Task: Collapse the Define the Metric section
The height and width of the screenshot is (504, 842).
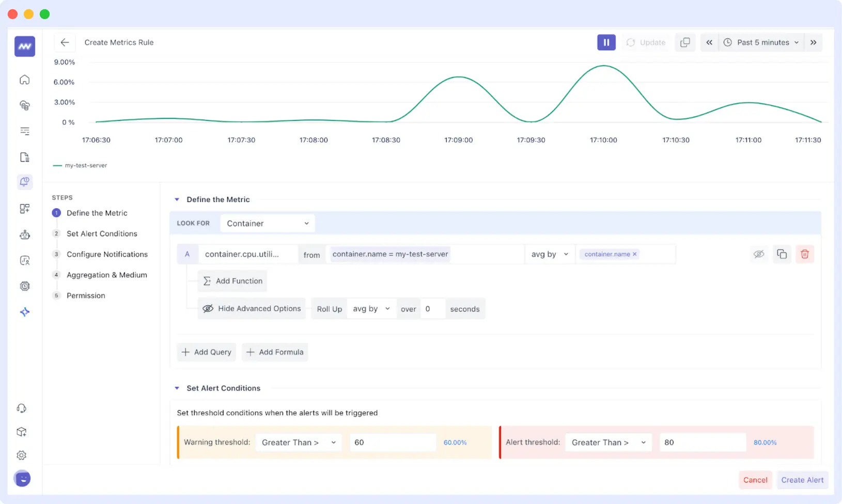Action: (177, 199)
